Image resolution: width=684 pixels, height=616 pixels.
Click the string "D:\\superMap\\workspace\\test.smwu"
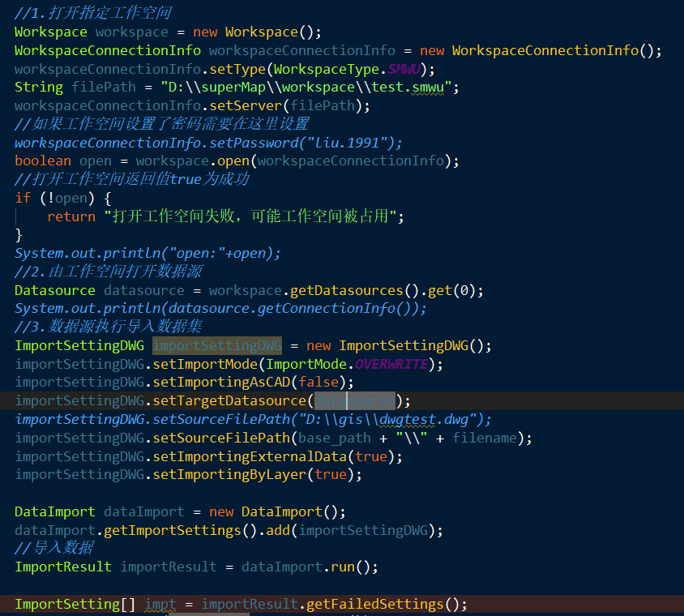tap(306, 88)
